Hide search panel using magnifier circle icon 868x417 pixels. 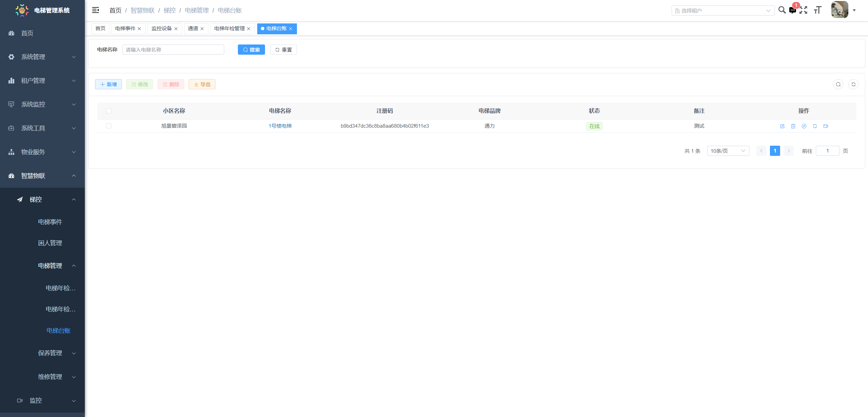click(838, 84)
